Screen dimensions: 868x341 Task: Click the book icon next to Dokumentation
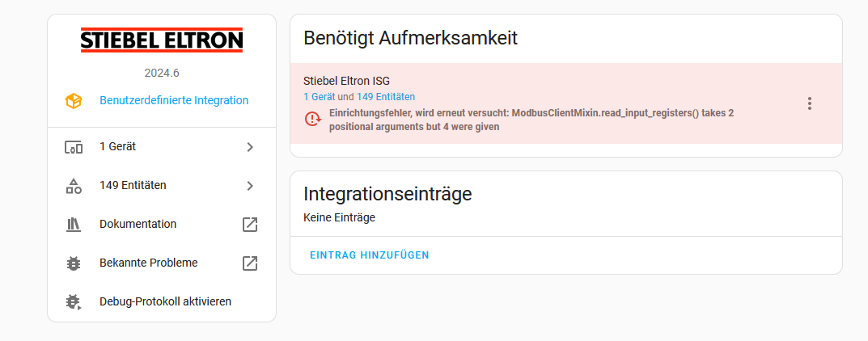coord(74,225)
